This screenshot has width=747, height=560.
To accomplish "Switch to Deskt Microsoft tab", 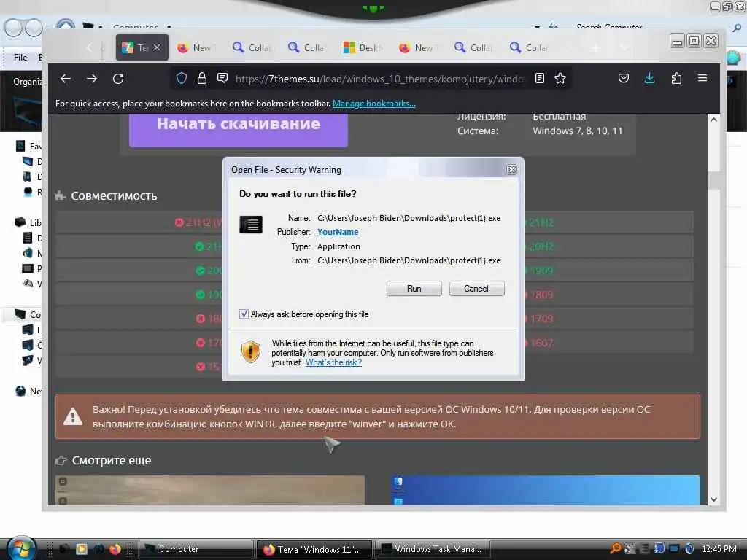I will 362,47.
